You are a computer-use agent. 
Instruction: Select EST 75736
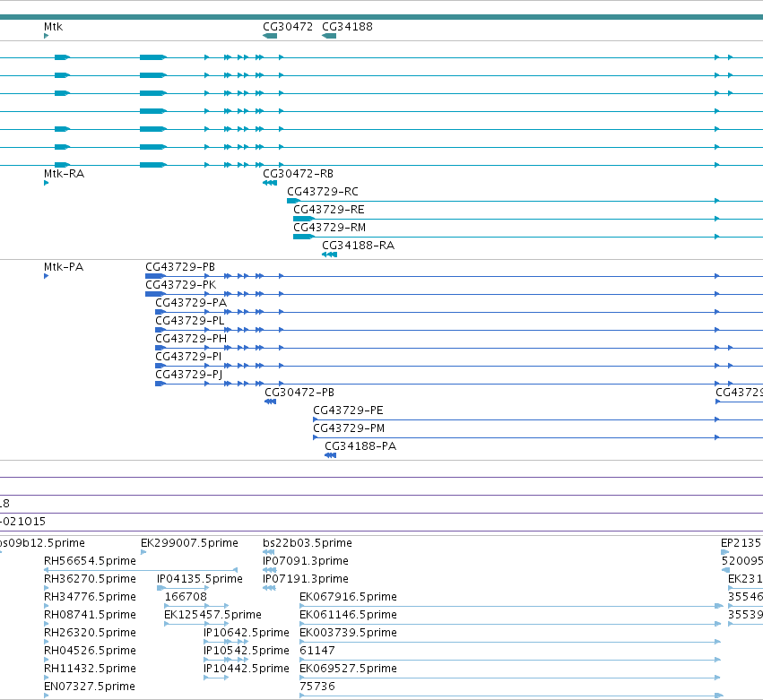(317, 687)
